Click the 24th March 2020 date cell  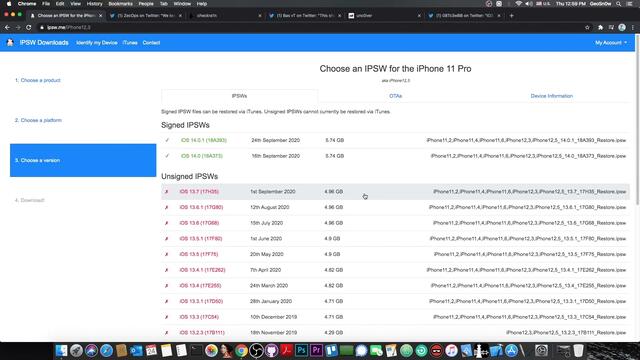(x=269, y=285)
